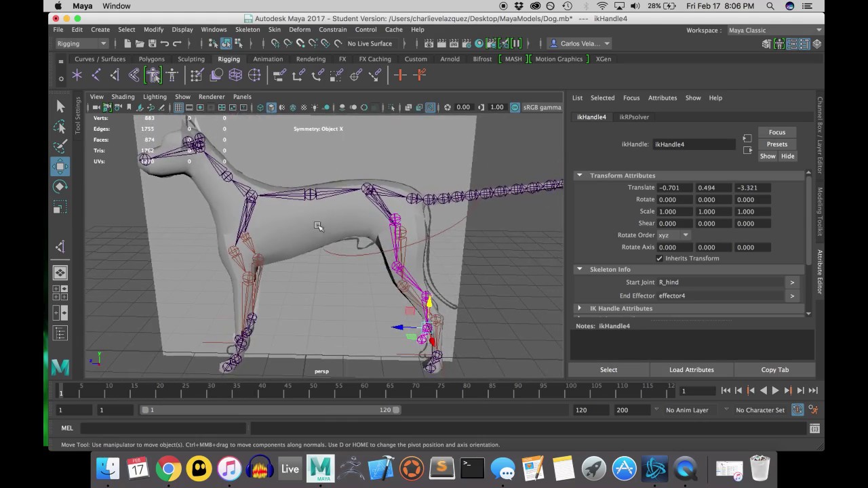Open Google Chrome from the Dock
This screenshot has width=868, height=488.
[x=168, y=468]
